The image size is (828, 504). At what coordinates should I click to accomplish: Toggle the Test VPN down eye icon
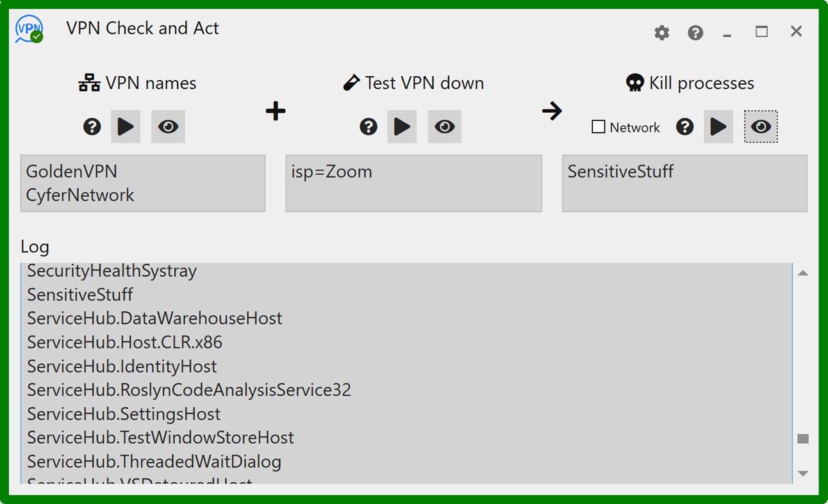pos(444,127)
